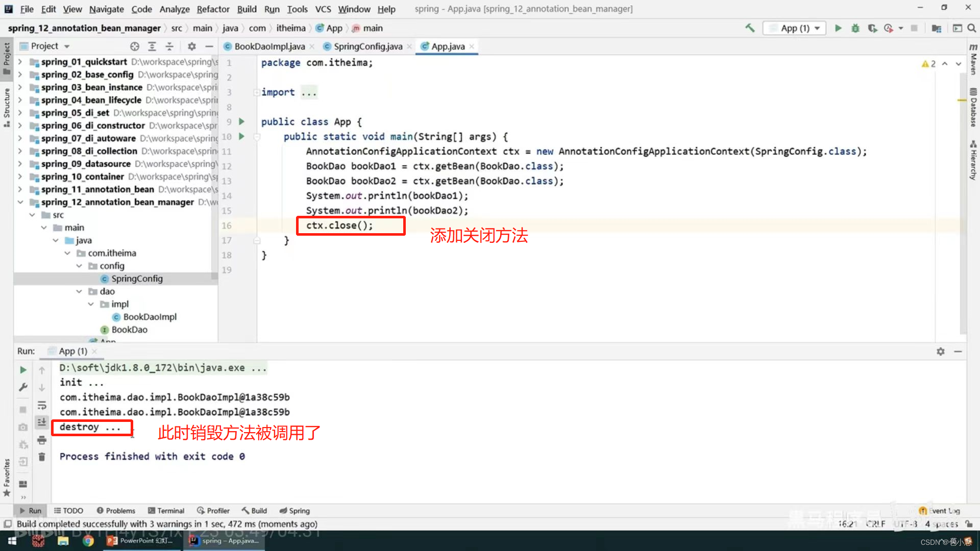Collapse the src folder
980x551 pixels.
(32, 215)
